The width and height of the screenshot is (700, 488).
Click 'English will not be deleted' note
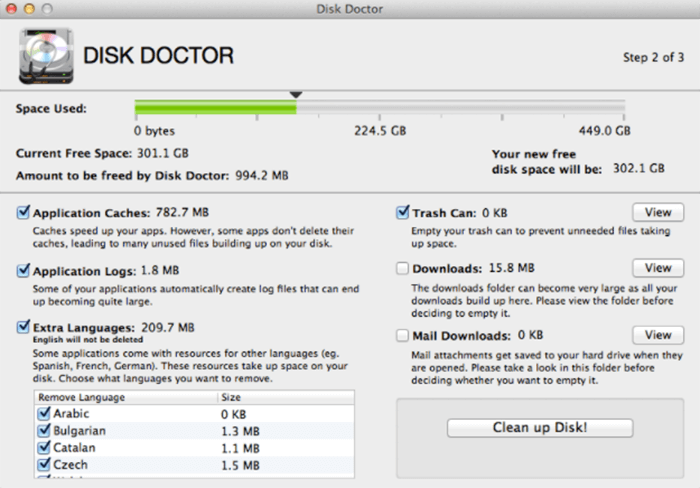click(x=88, y=340)
